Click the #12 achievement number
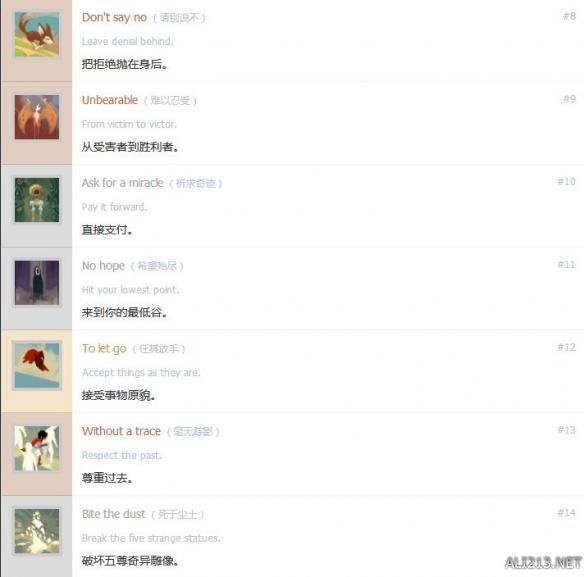The width and height of the screenshot is (584, 577). coord(566,347)
